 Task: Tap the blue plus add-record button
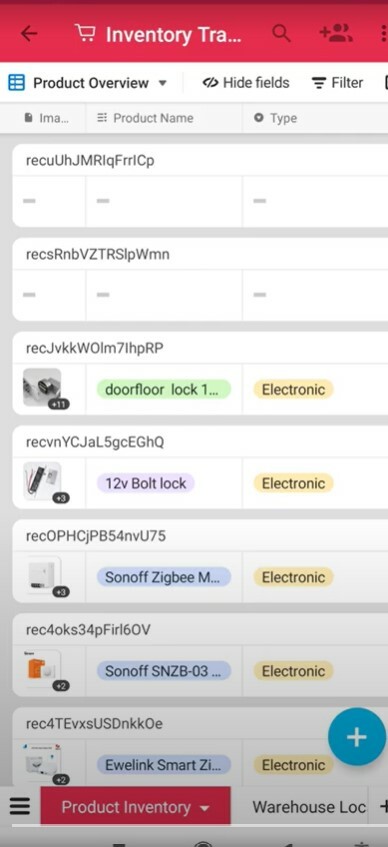[x=357, y=736]
